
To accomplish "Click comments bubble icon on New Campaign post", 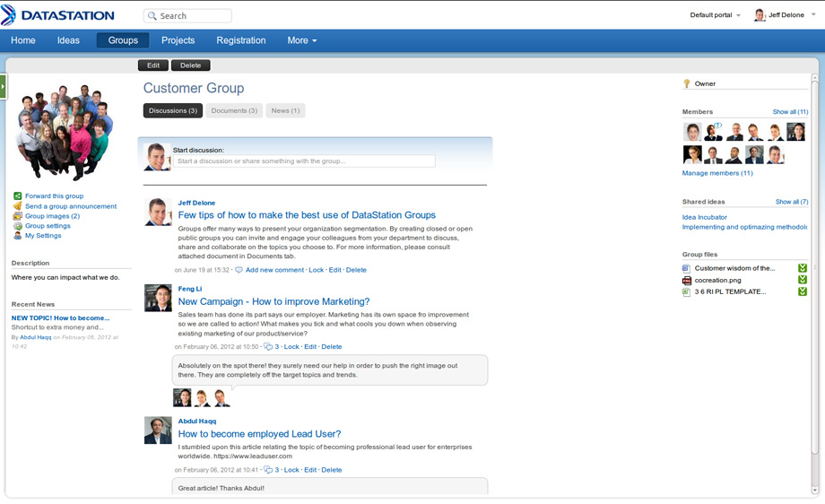I will point(268,347).
